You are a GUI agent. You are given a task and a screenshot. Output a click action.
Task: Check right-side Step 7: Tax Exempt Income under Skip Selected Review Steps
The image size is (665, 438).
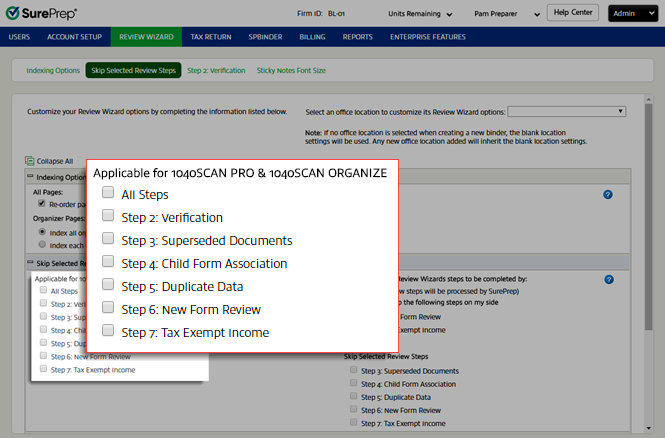pyautogui.click(x=353, y=422)
